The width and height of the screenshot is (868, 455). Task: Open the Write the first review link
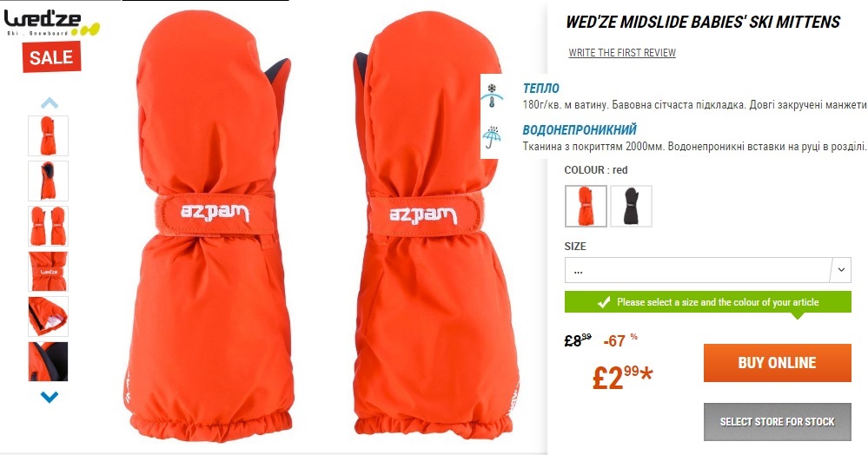click(622, 53)
